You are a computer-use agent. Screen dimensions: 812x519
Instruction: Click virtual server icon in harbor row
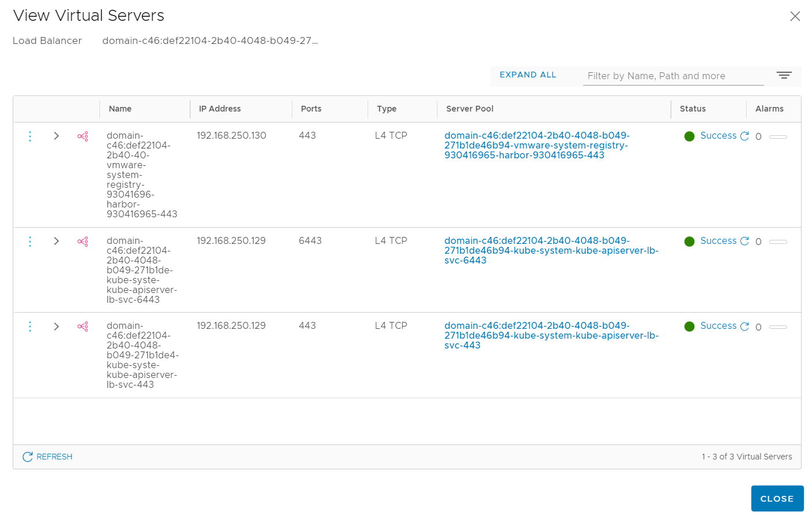coord(83,136)
